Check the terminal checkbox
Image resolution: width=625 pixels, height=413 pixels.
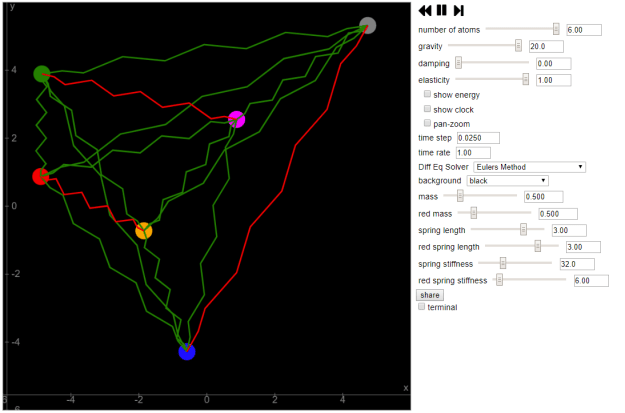click(421, 307)
